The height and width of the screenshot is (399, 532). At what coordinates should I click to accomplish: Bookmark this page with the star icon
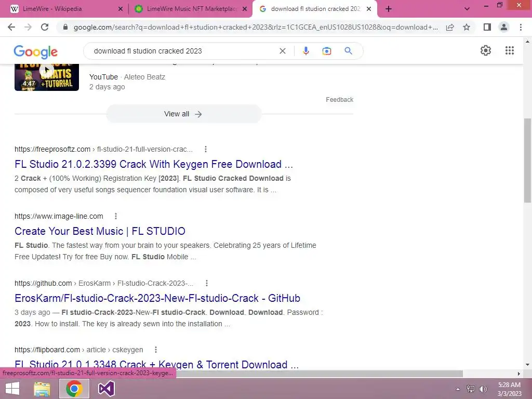tap(467, 27)
